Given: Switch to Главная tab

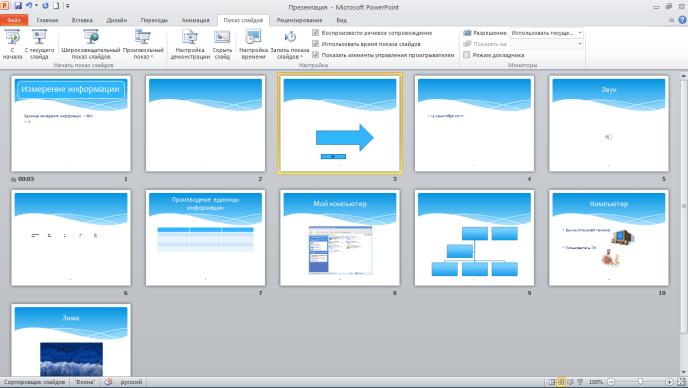Looking at the screenshot, I should (47, 20).
